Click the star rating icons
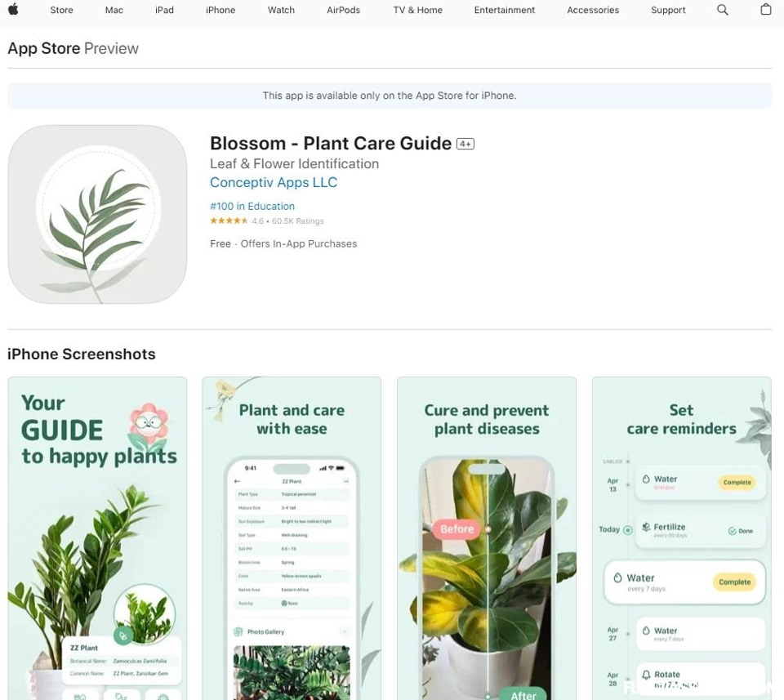 (229, 221)
